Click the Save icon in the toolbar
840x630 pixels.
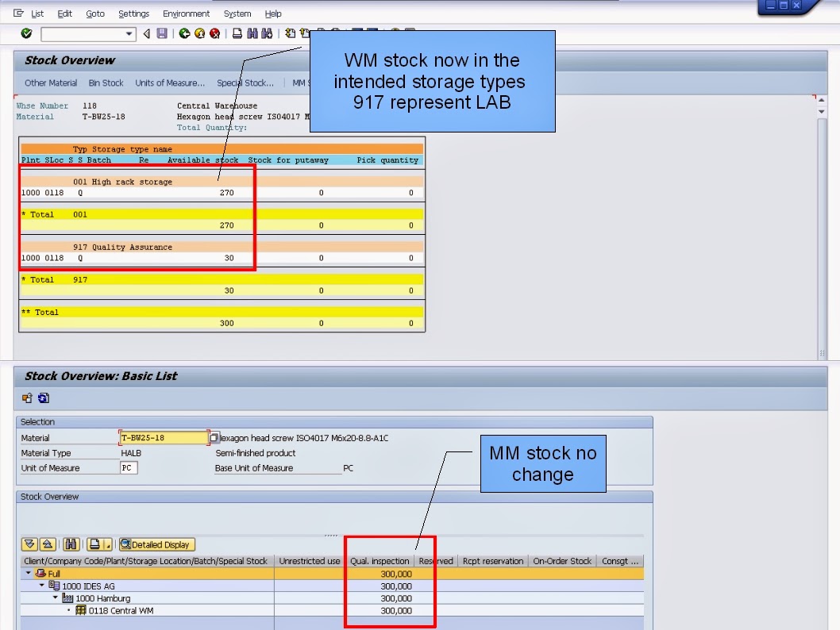coord(163,33)
